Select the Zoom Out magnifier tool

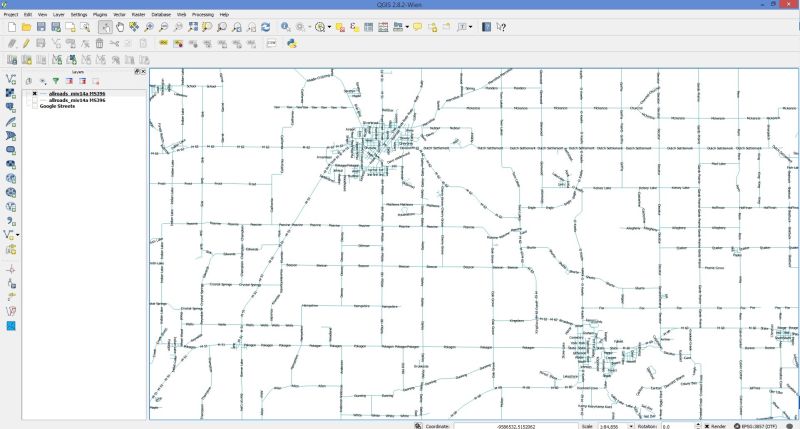tap(163, 27)
